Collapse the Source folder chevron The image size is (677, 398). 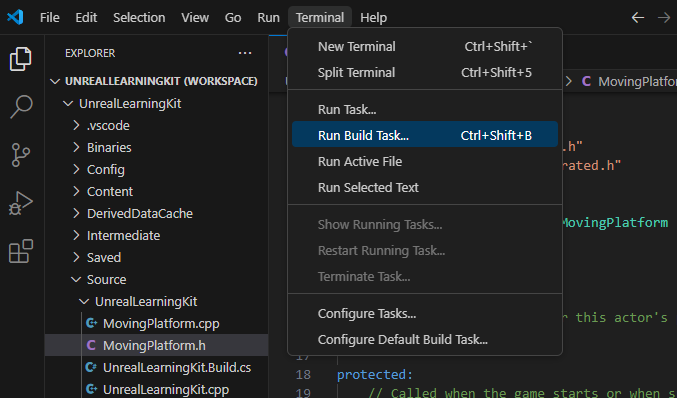click(76, 279)
